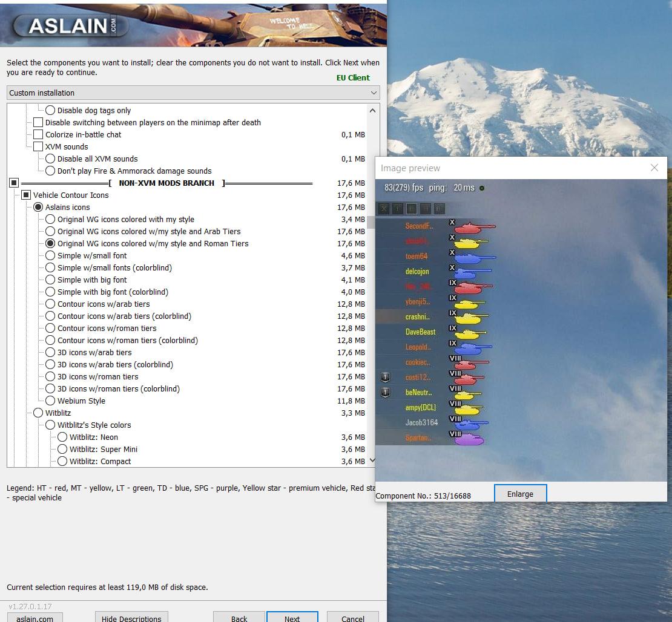Click the yellow tank icon beside crashni..
Image resolution: width=672 pixels, height=622 pixels.
(471, 318)
